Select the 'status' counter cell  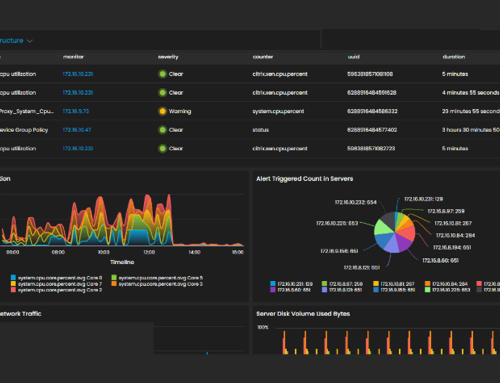260,130
